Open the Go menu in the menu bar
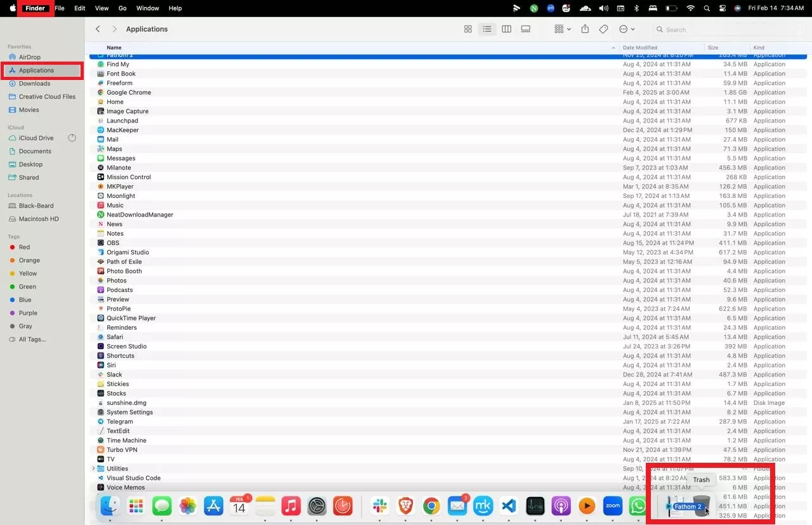812x525 pixels. [x=122, y=8]
